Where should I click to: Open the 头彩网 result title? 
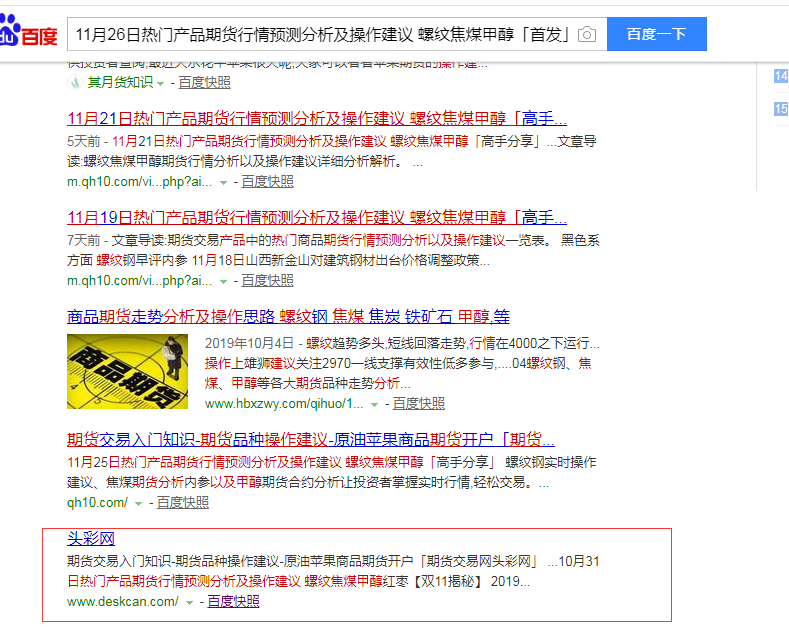(x=91, y=538)
